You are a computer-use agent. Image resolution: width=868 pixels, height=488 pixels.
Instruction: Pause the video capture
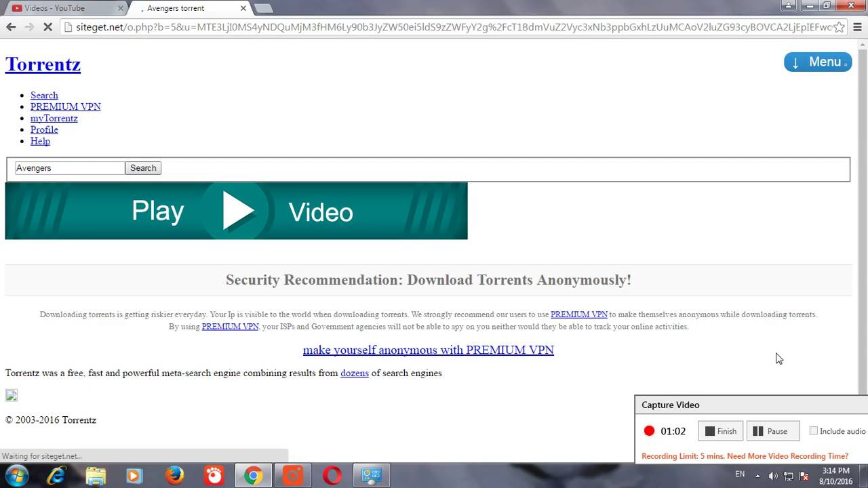(773, 431)
